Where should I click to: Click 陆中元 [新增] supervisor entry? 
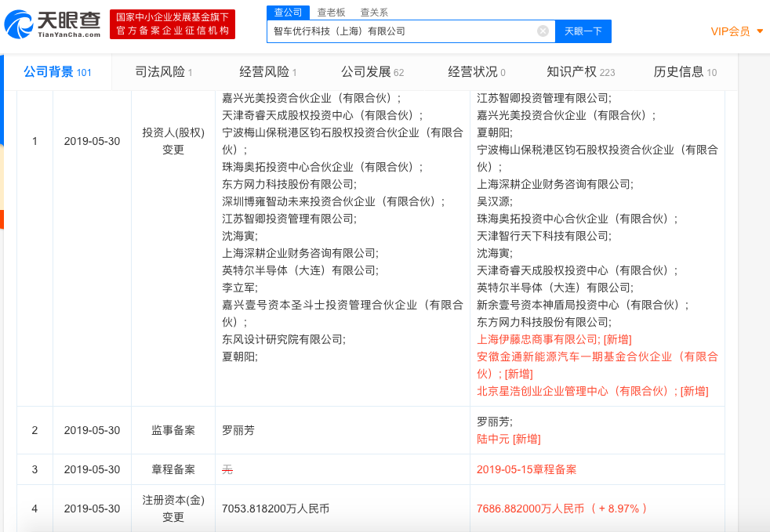point(508,439)
